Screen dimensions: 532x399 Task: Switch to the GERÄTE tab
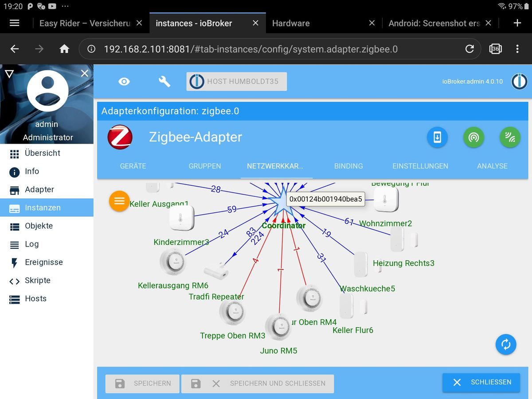pyautogui.click(x=133, y=166)
